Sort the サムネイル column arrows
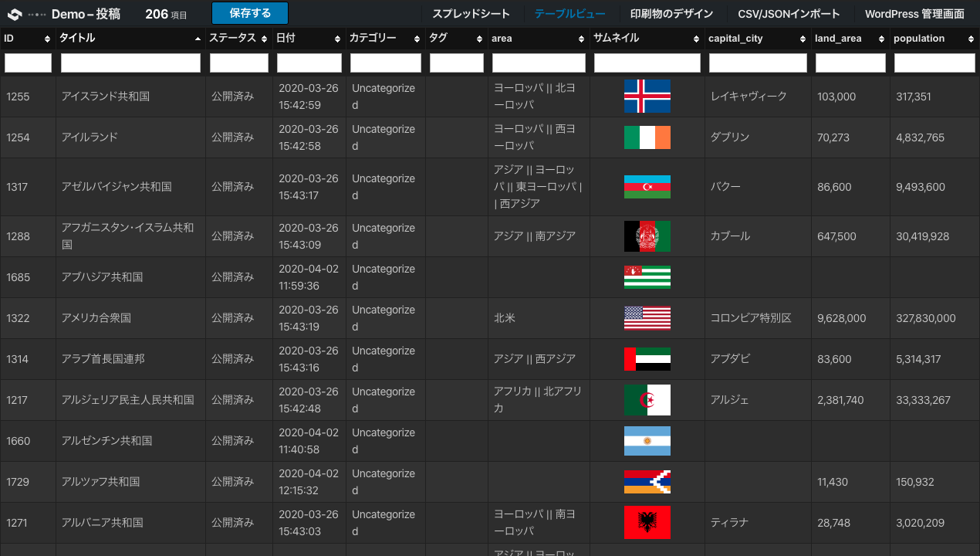The height and width of the screenshot is (556, 980). click(x=696, y=39)
